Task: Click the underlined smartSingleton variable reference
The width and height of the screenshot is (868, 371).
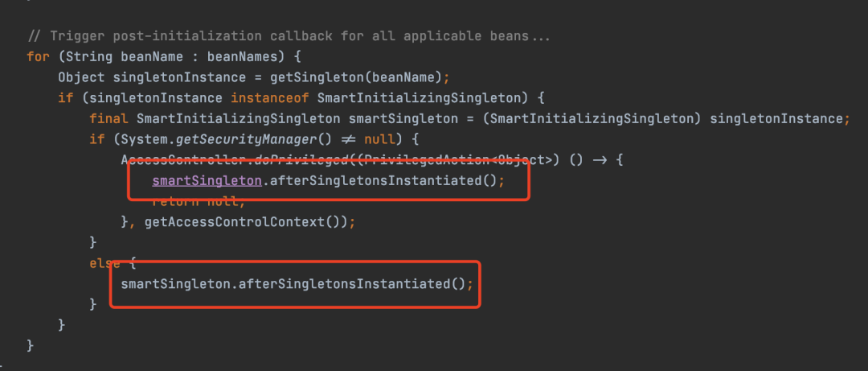Action: pyautogui.click(x=207, y=181)
